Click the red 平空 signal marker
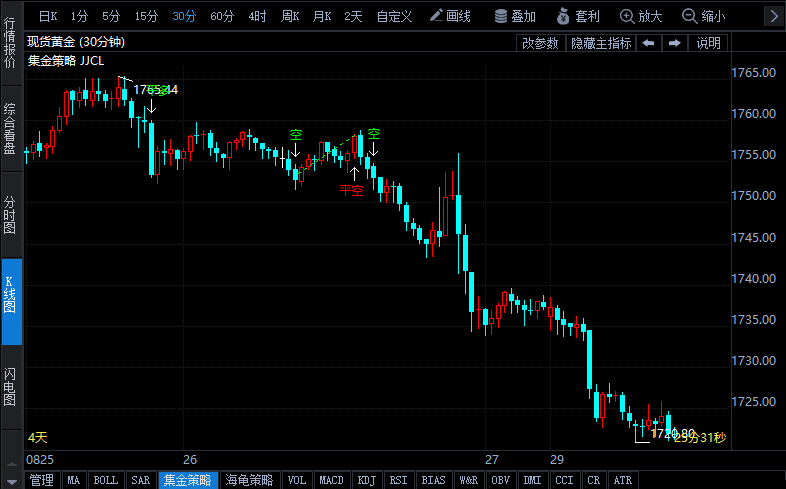Viewport: 786px width, 489px height. 351,190
